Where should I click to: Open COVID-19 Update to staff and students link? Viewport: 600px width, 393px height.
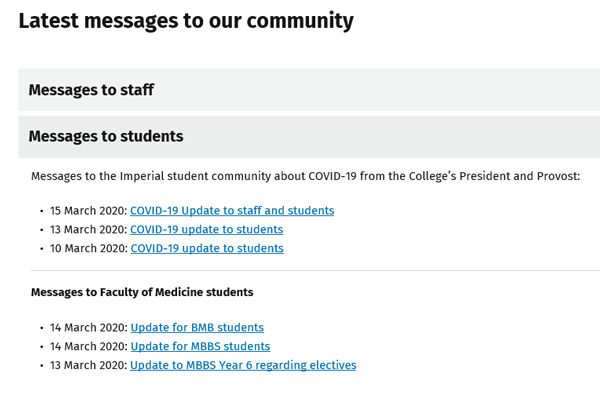[x=232, y=210]
